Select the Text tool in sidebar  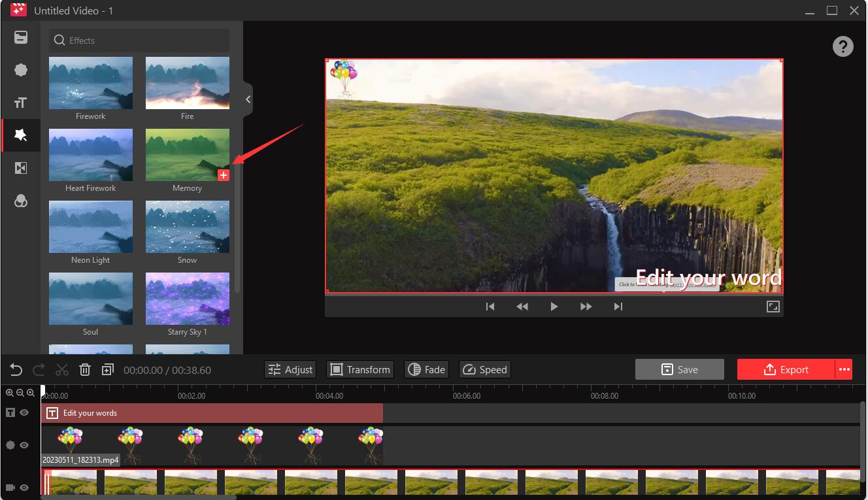point(20,103)
